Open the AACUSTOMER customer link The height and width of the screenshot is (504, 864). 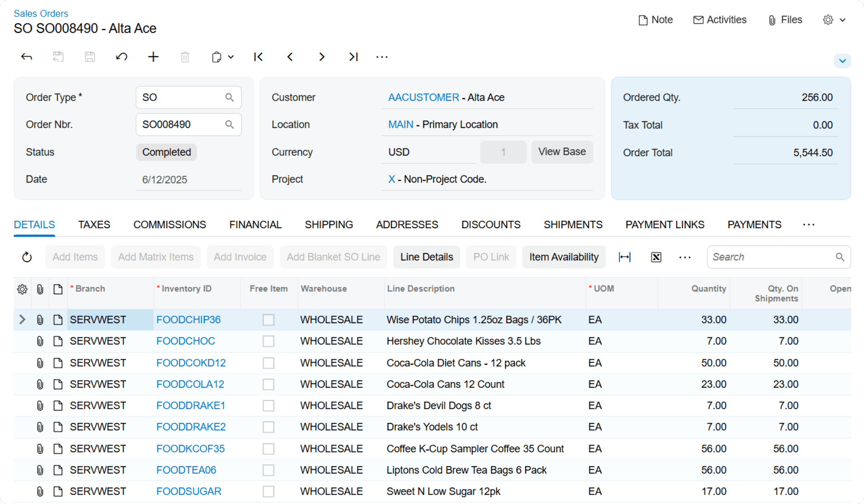coord(423,97)
